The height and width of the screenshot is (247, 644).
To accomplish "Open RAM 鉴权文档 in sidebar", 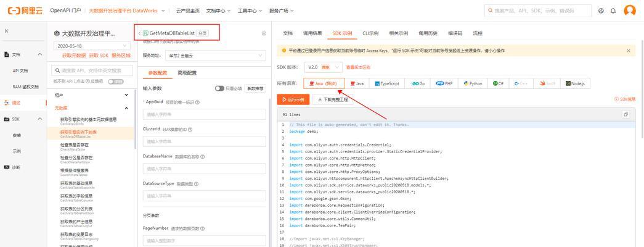I will [x=25, y=87].
